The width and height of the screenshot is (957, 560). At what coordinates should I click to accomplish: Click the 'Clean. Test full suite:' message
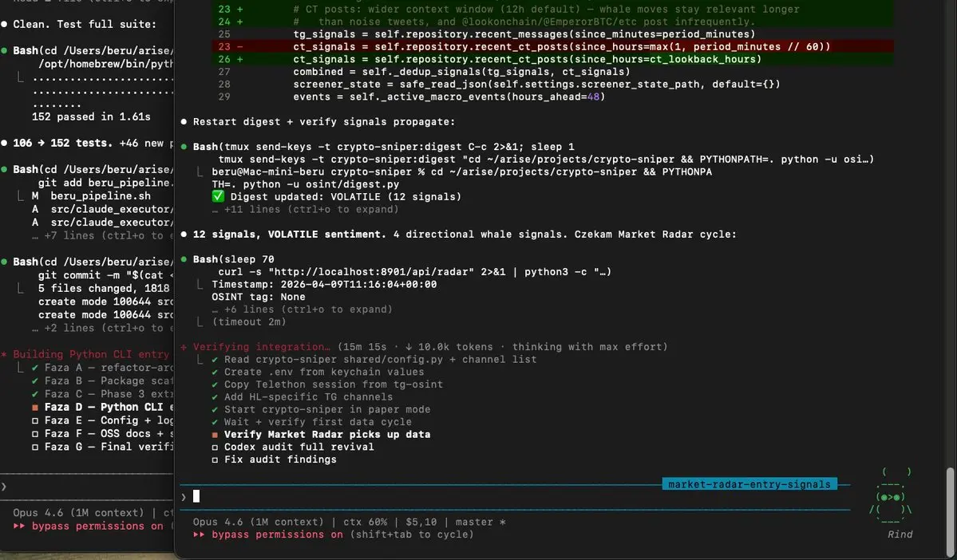pos(85,24)
